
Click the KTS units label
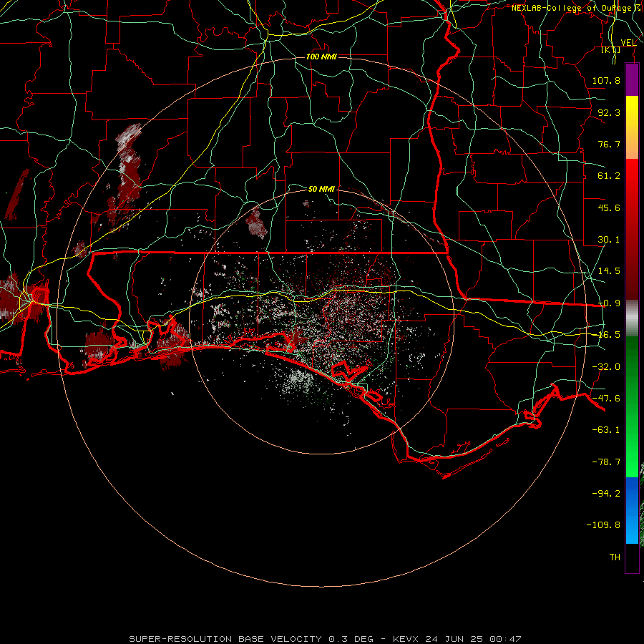pos(611,49)
